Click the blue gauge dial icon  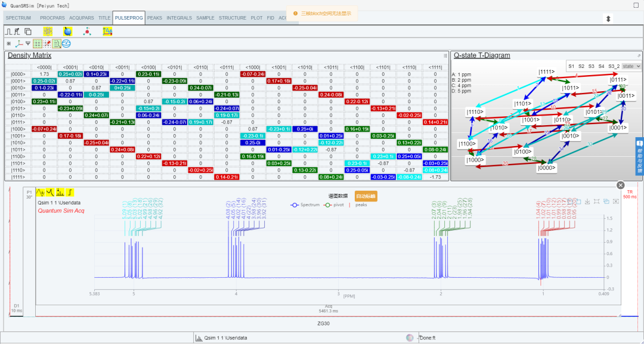(x=66, y=44)
